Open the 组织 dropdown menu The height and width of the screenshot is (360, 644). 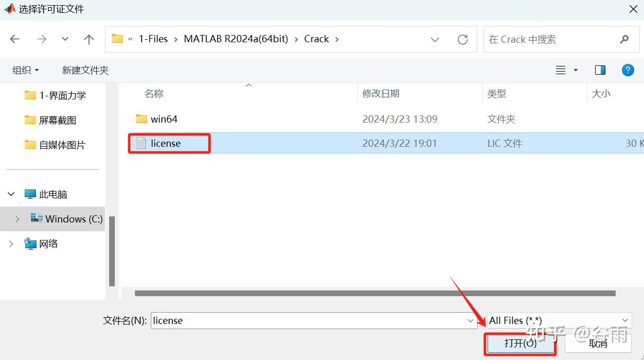(x=25, y=70)
